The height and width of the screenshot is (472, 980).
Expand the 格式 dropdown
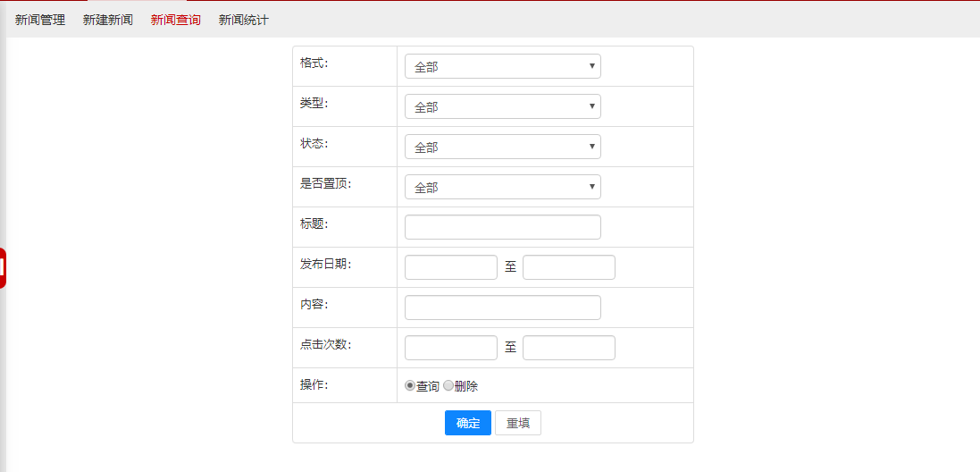(x=502, y=66)
